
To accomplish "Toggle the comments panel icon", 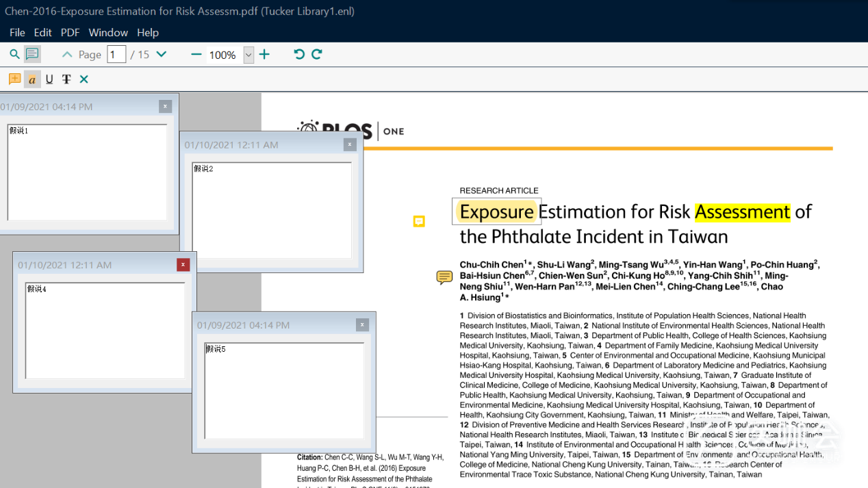I will coord(32,55).
